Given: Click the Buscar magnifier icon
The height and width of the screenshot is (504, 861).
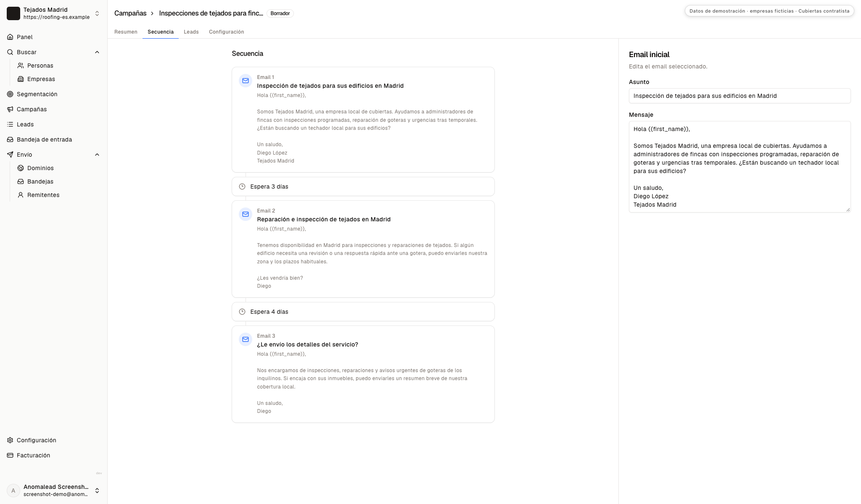Looking at the screenshot, I should (x=10, y=52).
